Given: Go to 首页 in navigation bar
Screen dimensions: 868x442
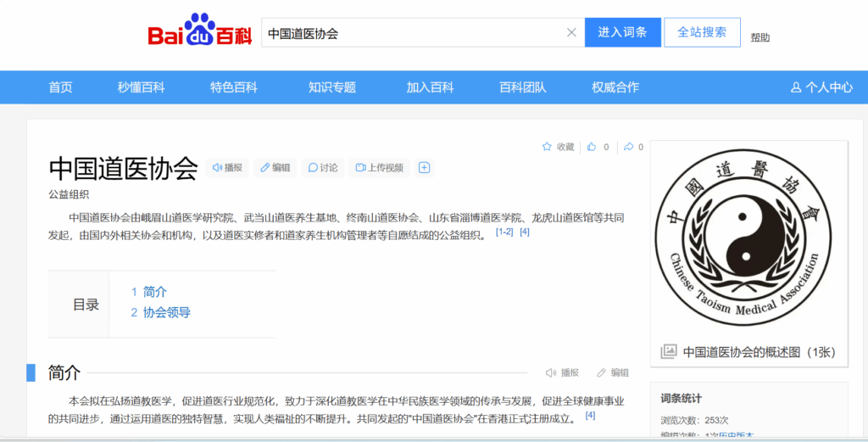Looking at the screenshot, I should [x=60, y=87].
